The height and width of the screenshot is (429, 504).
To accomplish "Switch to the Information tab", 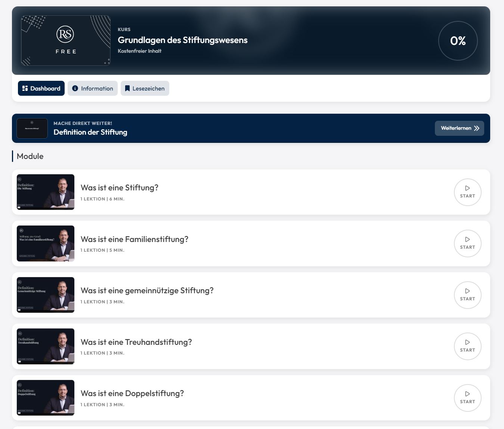I will point(93,88).
